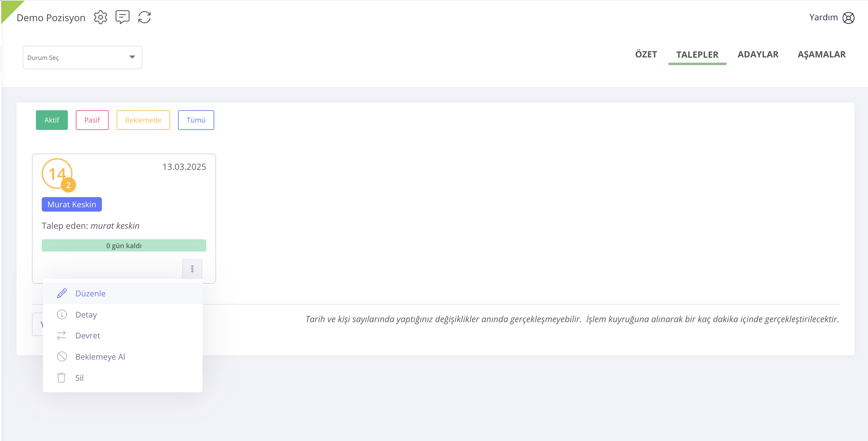
Task: Click the trash icon next to Sil
Action: pyautogui.click(x=61, y=378)
